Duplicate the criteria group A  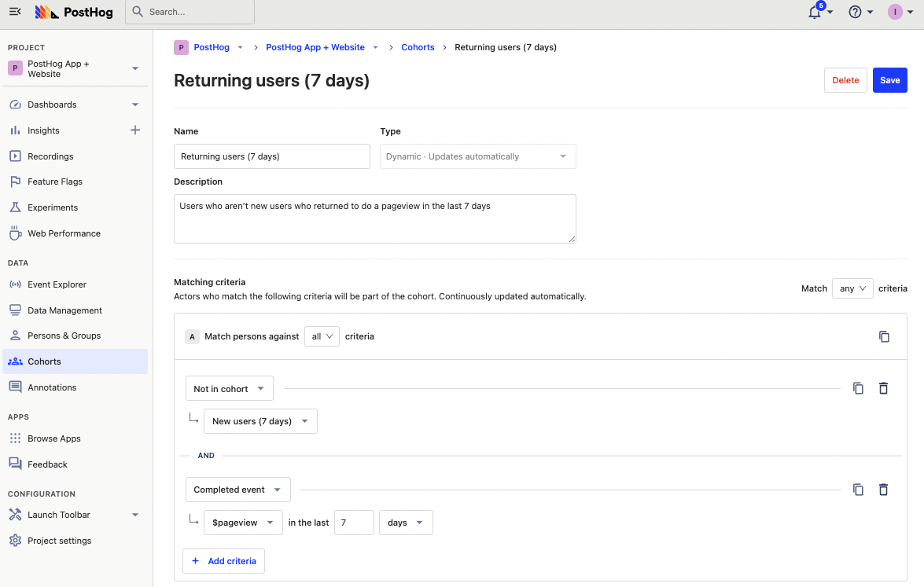coord(884,336)
